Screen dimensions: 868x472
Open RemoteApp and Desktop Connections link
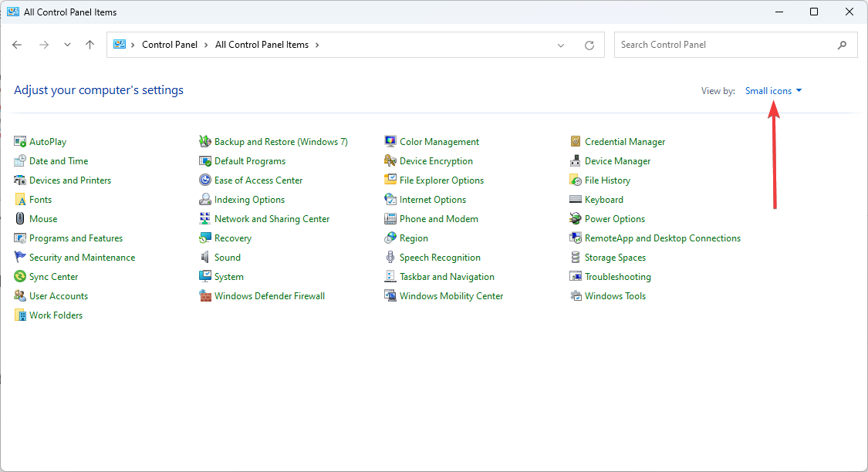(x=662, y=238)
